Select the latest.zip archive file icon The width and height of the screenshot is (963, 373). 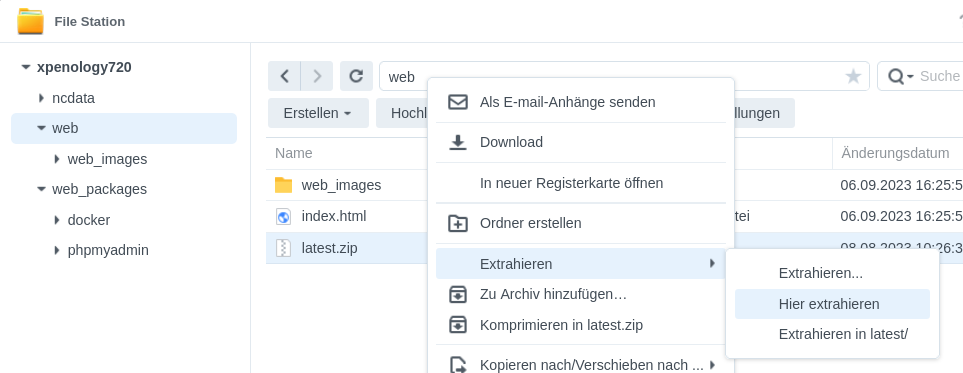[x=283, y=248]
